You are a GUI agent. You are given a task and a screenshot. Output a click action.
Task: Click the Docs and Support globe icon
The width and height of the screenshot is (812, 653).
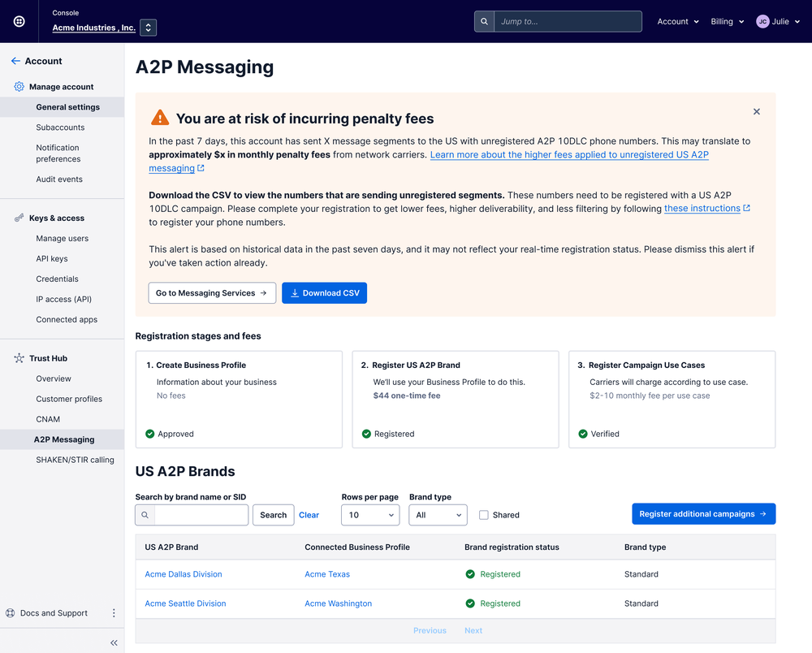(11, 613)
